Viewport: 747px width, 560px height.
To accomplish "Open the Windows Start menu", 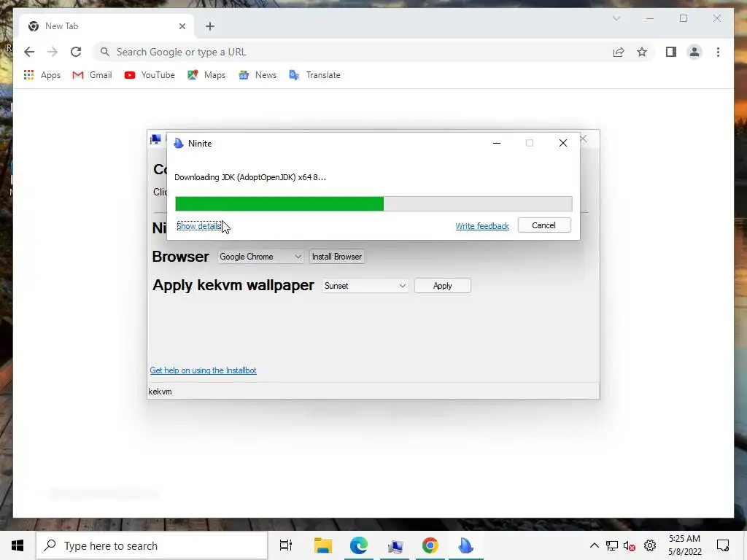I will coord(18,545).
